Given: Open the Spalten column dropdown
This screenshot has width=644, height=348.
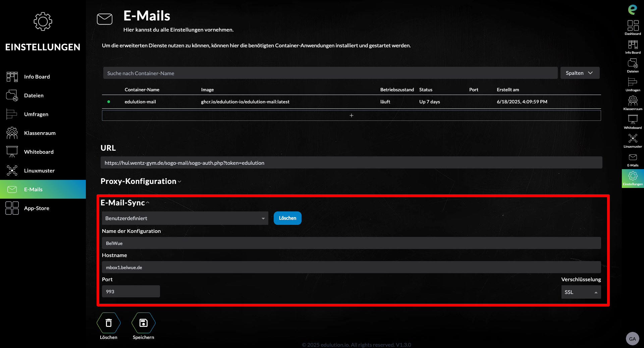Looking at the screenshot, I should (580, 73).
